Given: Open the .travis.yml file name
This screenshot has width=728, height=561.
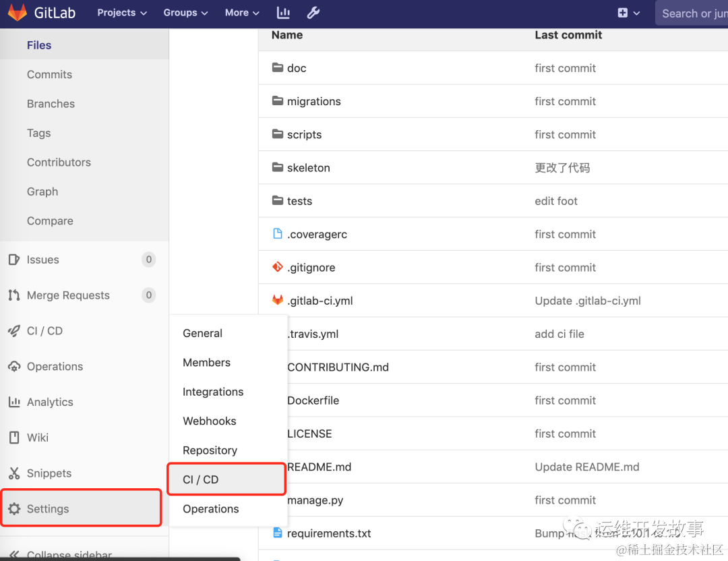Looking at the screenshot, I should (313, 334).
